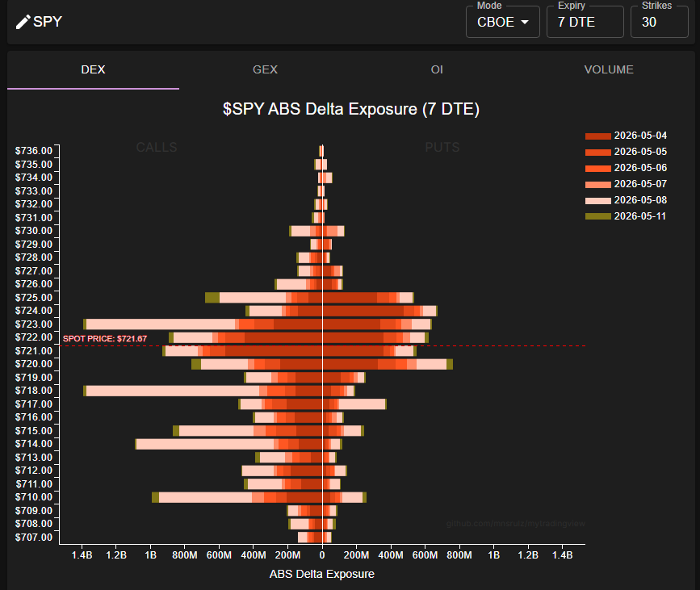Click the $710.00 strike label
The height and width of the screenshot is (590, 700).
click(34, 497)
